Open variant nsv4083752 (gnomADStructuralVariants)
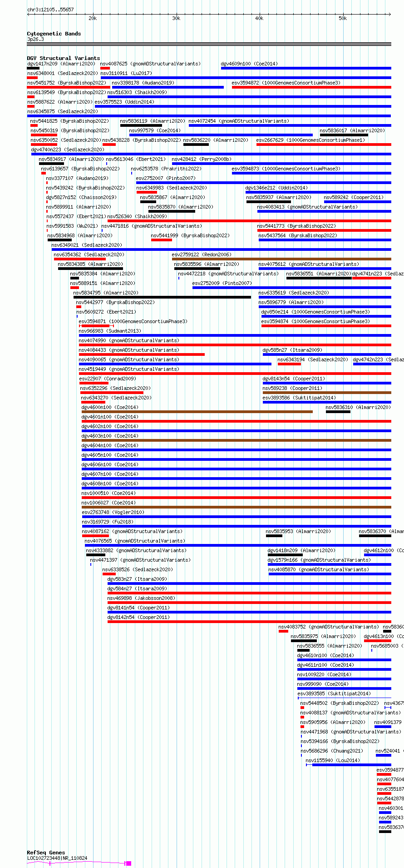The width and height of the screenshot is (404, 868). tap(329, 627)
